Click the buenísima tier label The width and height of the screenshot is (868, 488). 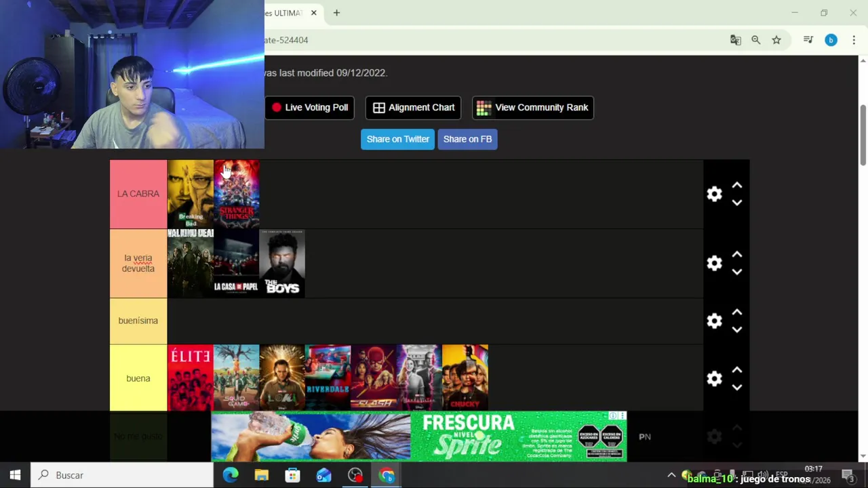138,321
